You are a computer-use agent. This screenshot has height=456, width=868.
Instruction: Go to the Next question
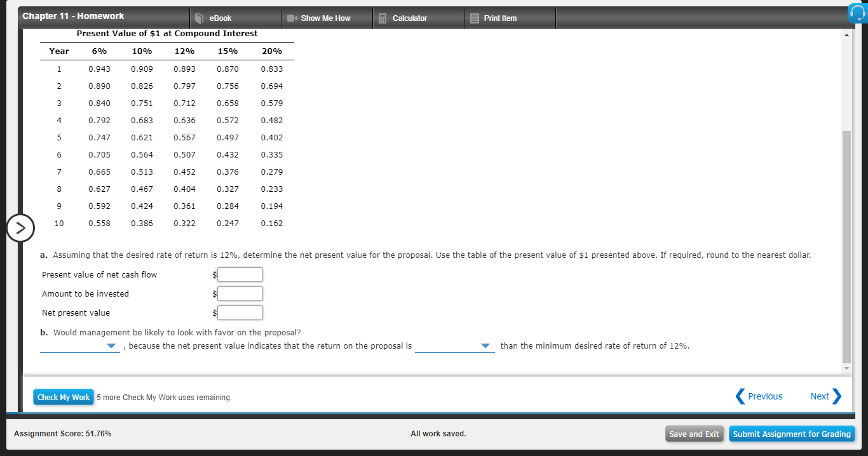point(825,396)
